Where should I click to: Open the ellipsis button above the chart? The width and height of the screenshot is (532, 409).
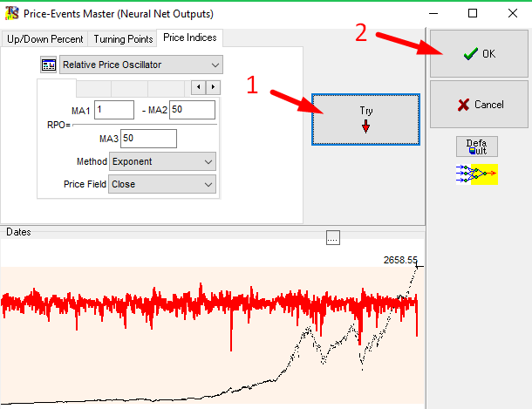[331, 238]
